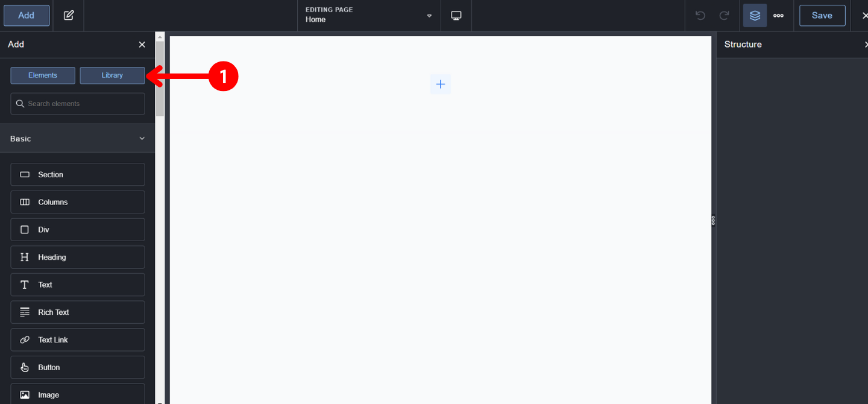
Task: Click the Heading H icon
Action: (x=25, y=257)
